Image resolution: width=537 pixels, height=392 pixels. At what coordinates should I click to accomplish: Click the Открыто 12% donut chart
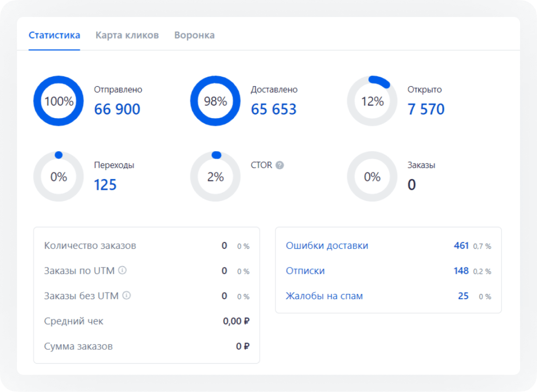[x=372, y=100]
